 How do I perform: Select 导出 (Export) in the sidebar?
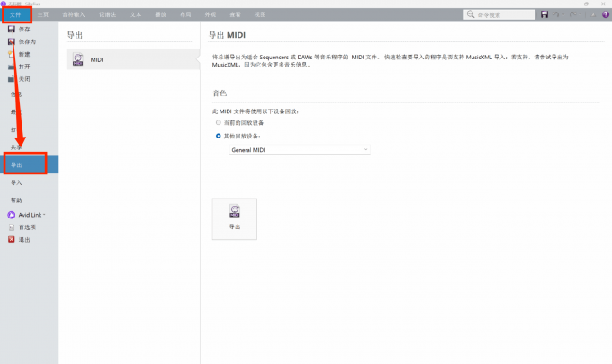click(30, 164)
